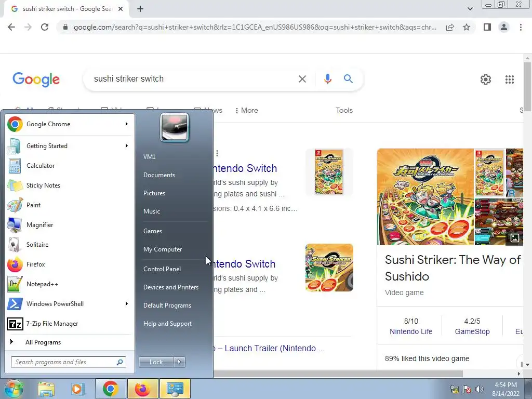Bookmark this page with star icon
Viewport: 532px width, 399px height.
(x=467, y=27)
